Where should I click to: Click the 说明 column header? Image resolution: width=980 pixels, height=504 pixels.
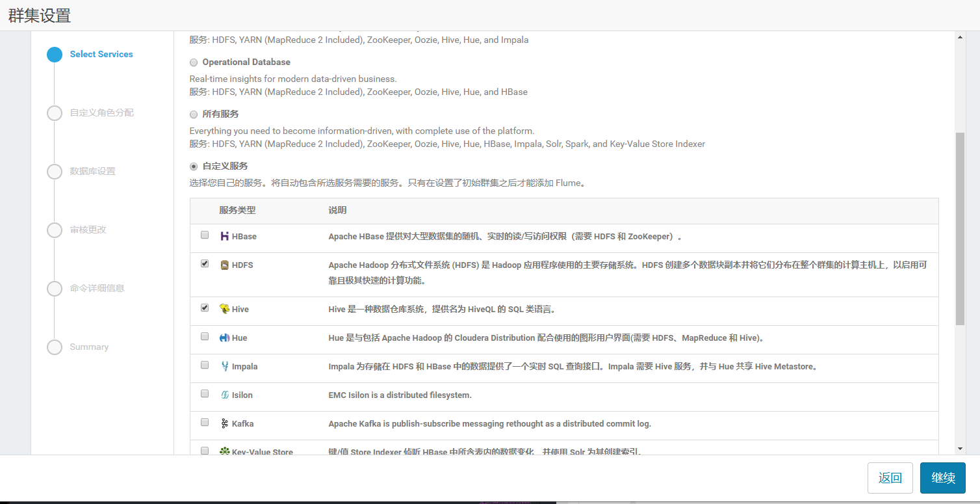click(337, 211)
